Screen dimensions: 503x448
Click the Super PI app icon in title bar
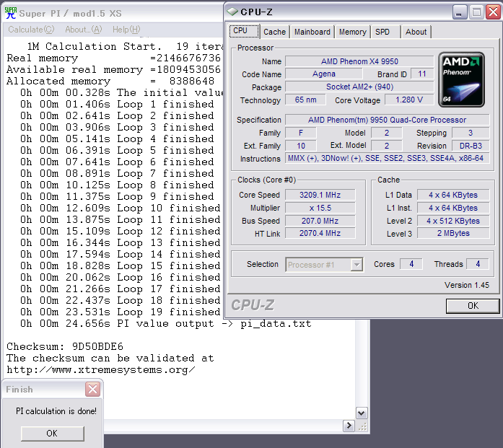[11, 13]
